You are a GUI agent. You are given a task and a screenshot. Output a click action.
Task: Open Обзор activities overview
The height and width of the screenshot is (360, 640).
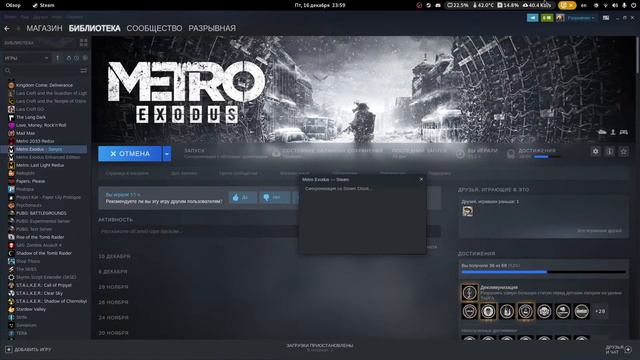tap(13, 5)
